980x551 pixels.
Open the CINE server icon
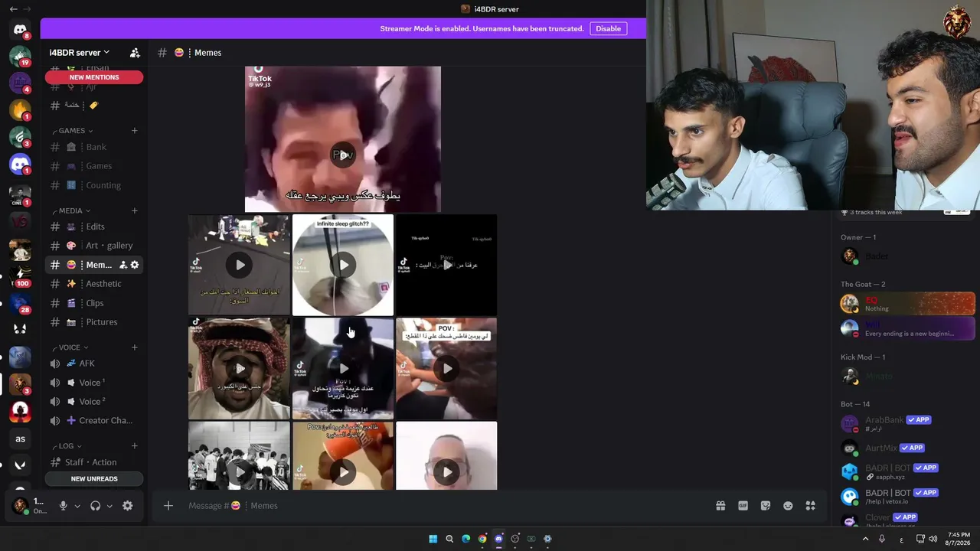tap(20, 194)
